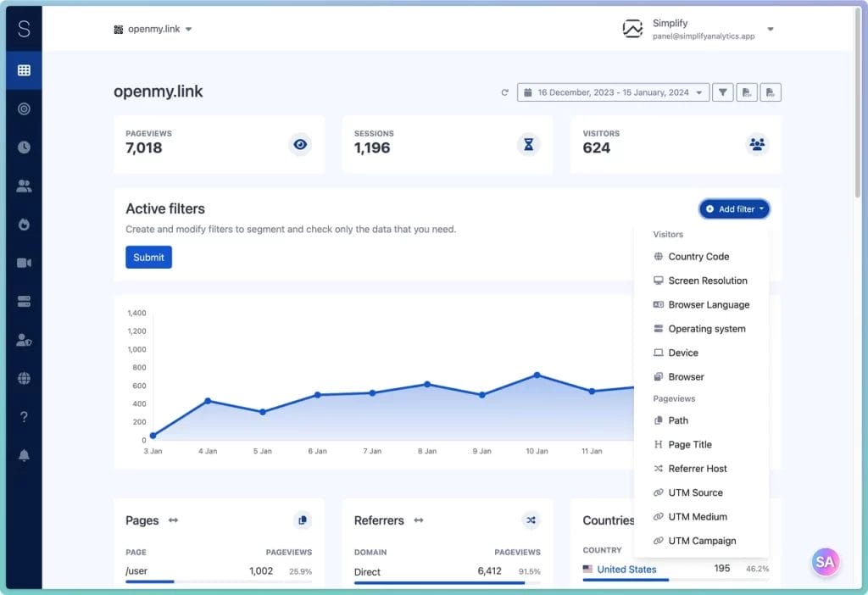Click the filter funnel icon near date range
Image resolution: width=868 pixels, height=595 pixels.
coord(722,92)
